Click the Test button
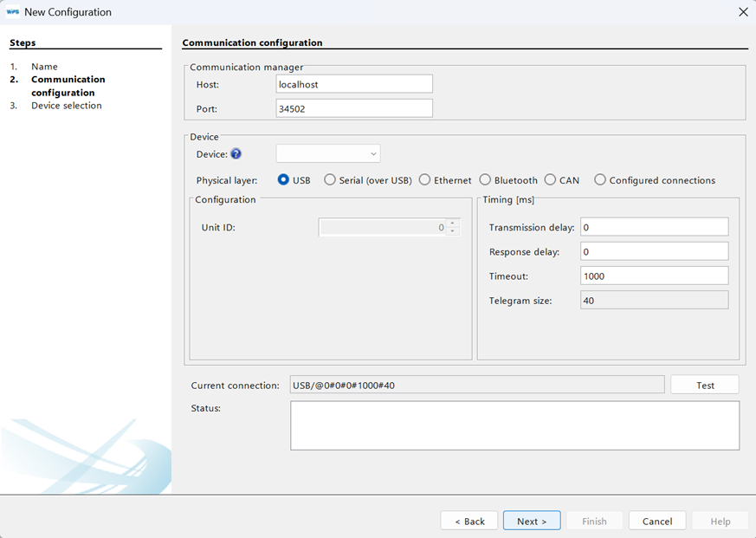The width and height of the screenshot is (756, 538). [704, 384]
